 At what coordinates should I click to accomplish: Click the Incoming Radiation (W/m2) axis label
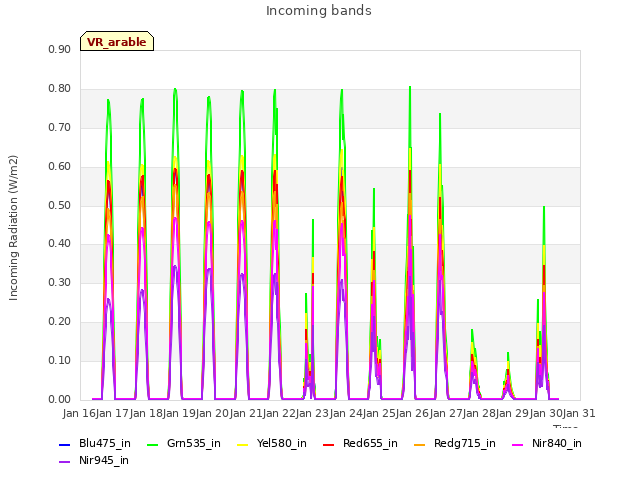[x=13, y=228]
